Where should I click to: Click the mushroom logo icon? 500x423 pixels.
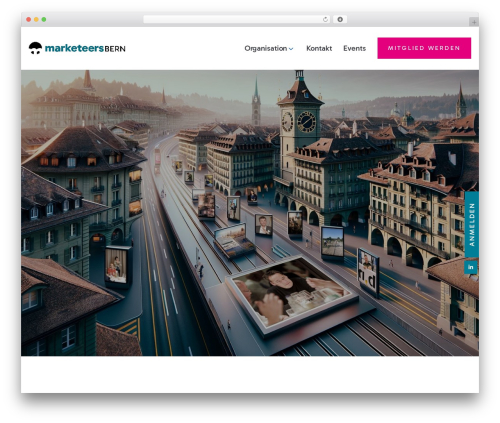coord(35,48)
